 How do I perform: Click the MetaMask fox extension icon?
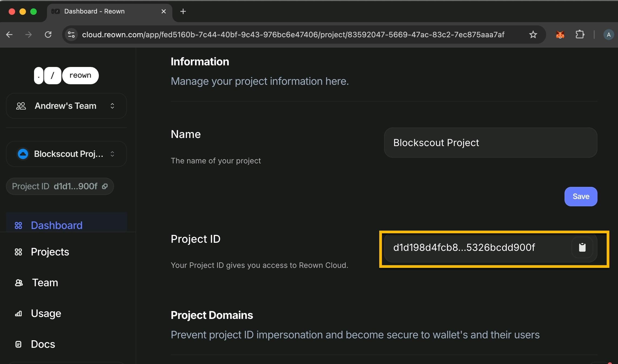560,35
